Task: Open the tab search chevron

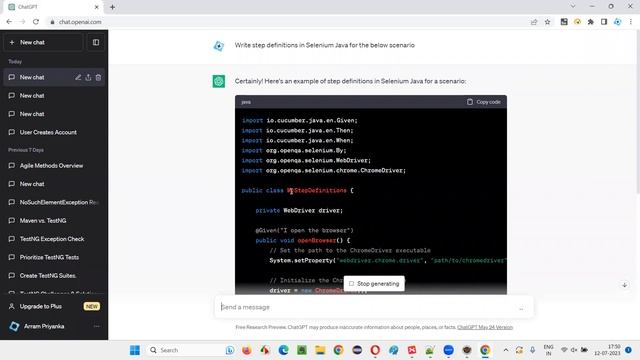Action: [573, 6]
